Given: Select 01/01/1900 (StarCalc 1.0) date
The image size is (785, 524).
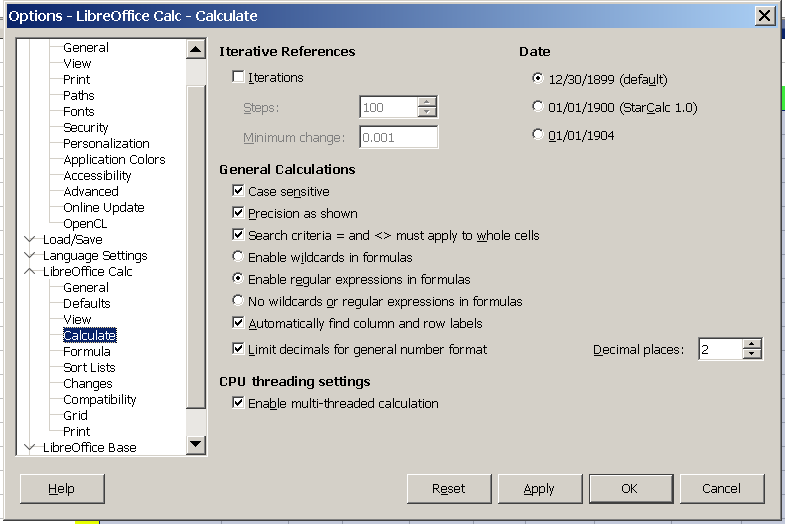Looking at the screenshot, I should coord(538,107).
